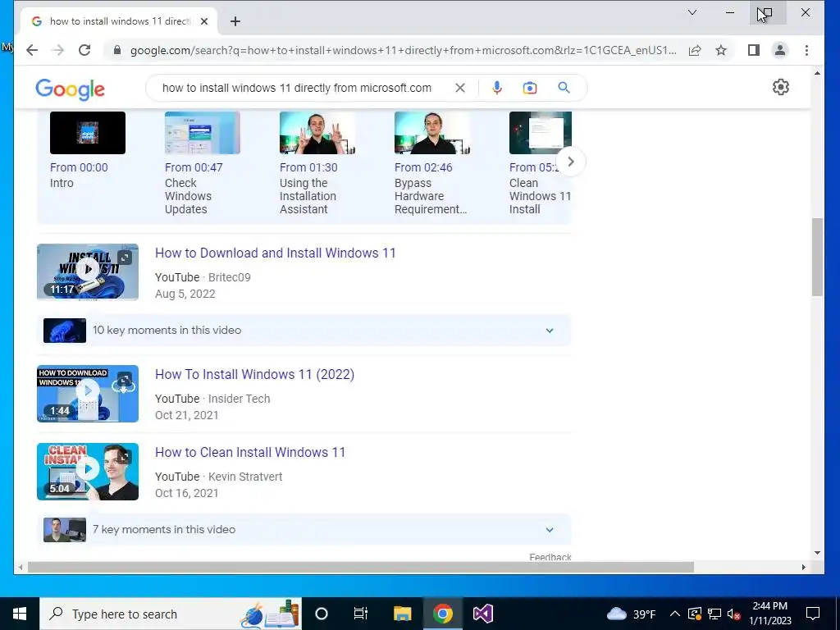Share this page icon in address bar
The image size is (840, 630).
[x=695, y=50]
